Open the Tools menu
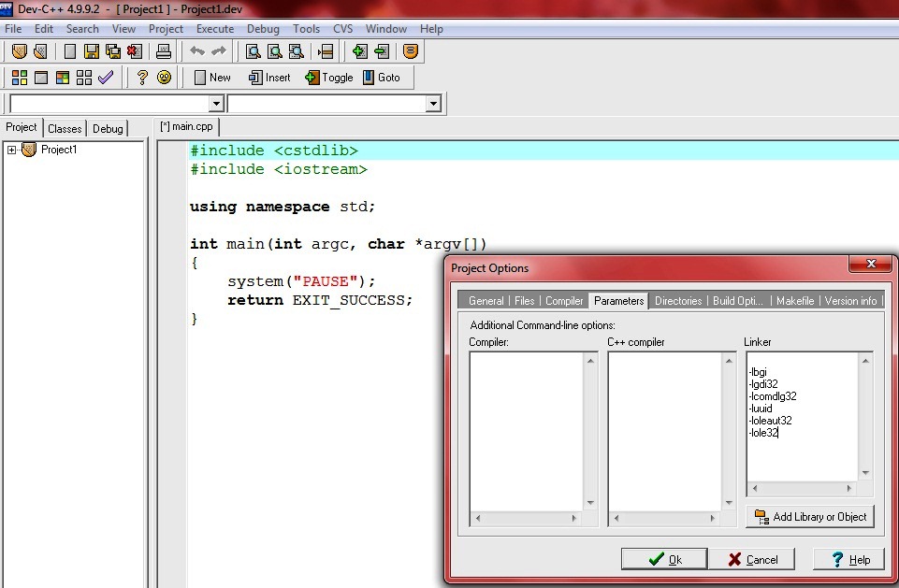This screenshot has width=899, height=588. click(306, 29)
